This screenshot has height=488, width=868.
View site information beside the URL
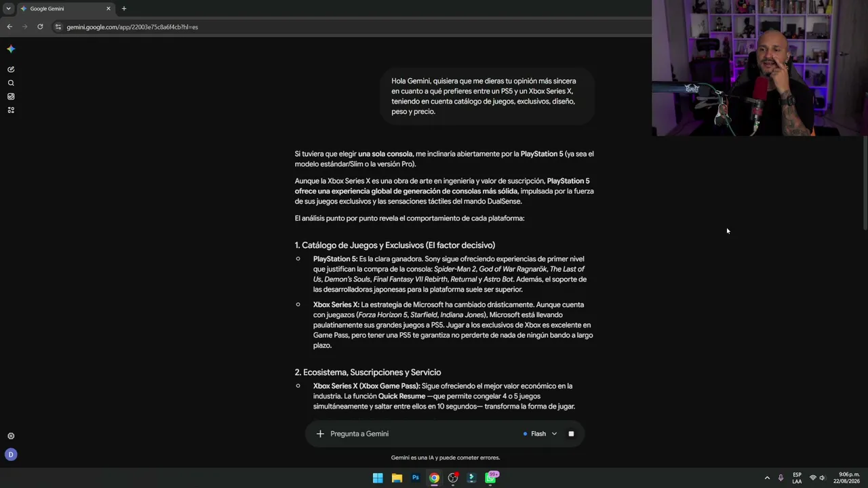tap(58, 27)
